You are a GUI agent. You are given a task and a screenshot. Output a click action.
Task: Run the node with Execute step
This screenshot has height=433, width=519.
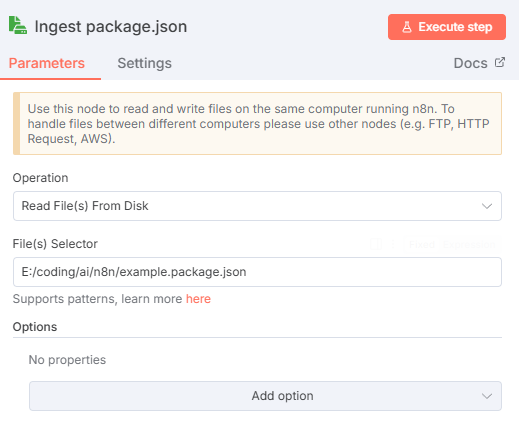click(447, 27)
